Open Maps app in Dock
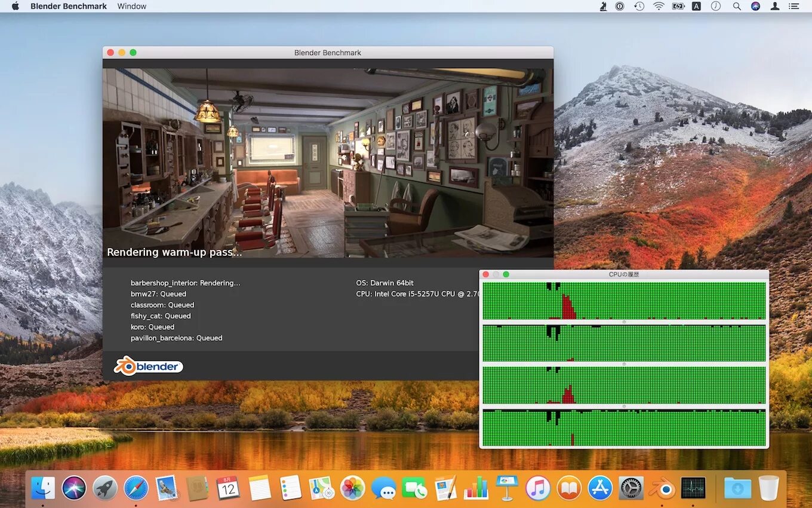812x508 pixels. [x=322, y=488]
